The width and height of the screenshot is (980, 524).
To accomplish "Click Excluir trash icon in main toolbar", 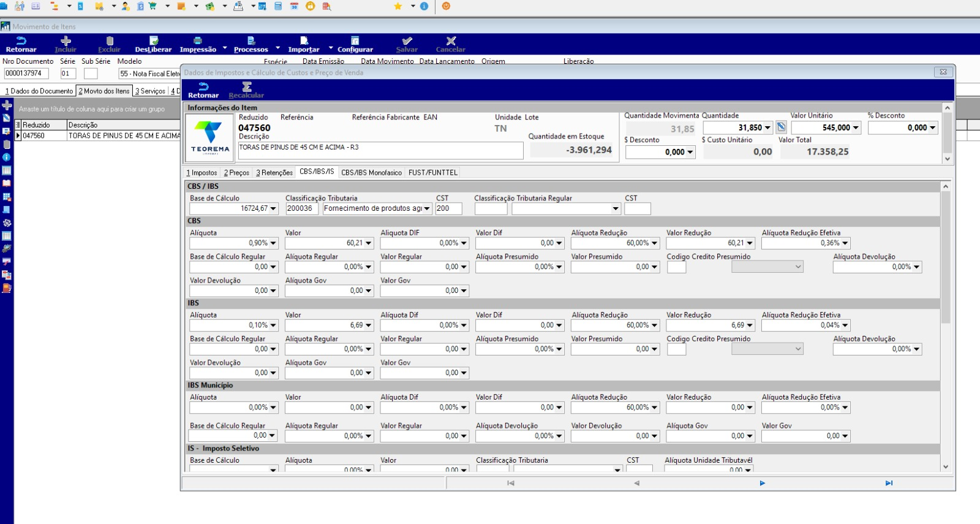I will coord(110,40).
